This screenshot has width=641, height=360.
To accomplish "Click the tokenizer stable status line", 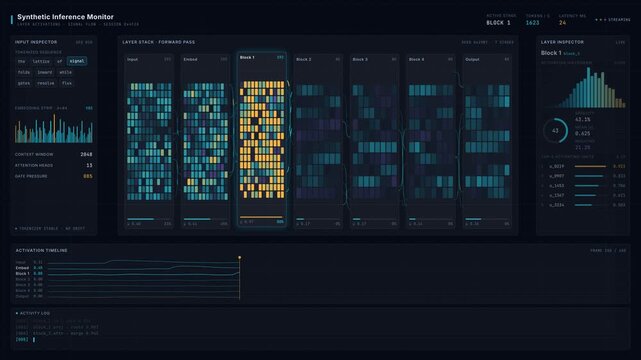I will pyautogui.click(x=50, y=228).
